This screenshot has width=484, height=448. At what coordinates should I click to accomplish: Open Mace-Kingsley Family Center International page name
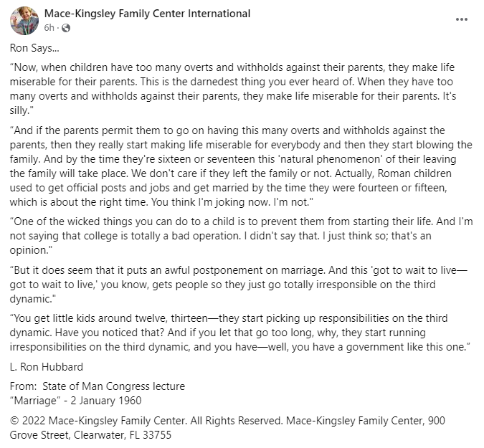147,14
